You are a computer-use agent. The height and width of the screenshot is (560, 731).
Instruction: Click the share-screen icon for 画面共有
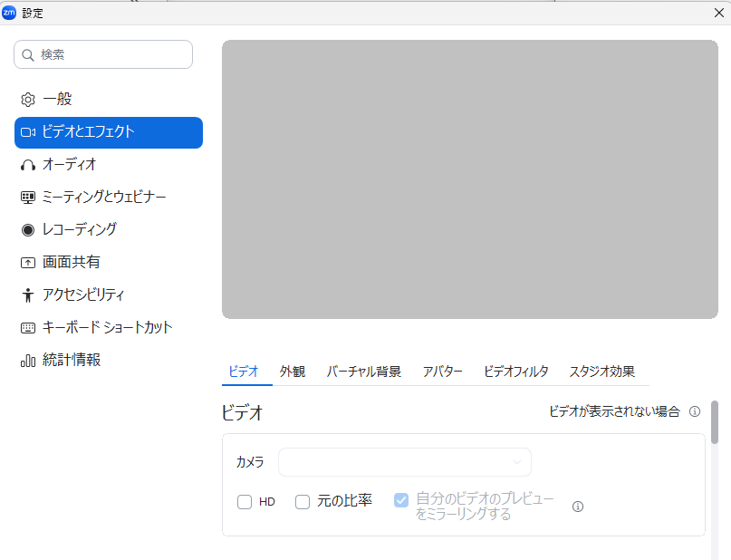(x=28, y=263)
